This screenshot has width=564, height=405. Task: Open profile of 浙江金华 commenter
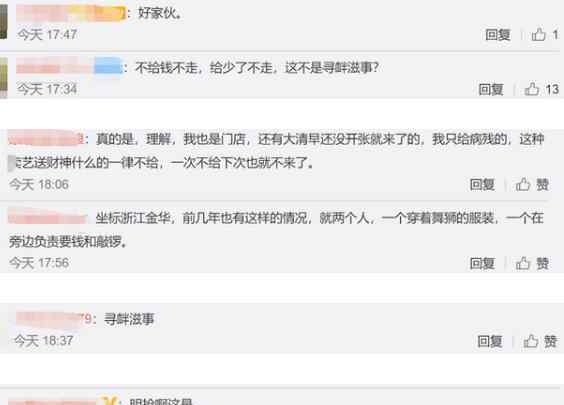[47, 217]
